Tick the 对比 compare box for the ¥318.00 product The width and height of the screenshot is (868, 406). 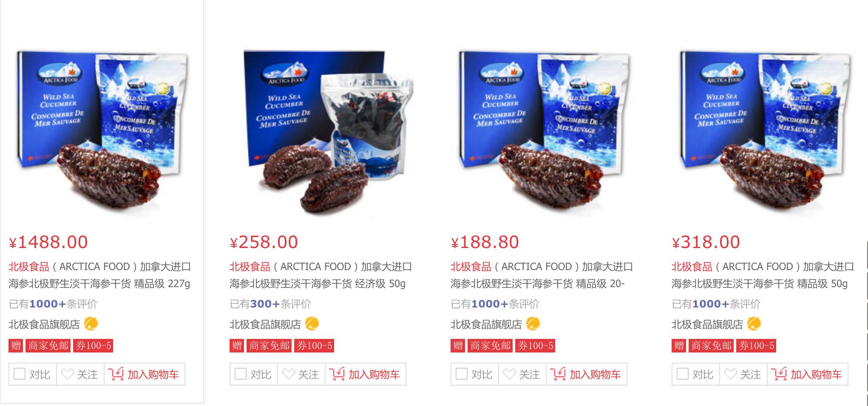pos(683,374)
